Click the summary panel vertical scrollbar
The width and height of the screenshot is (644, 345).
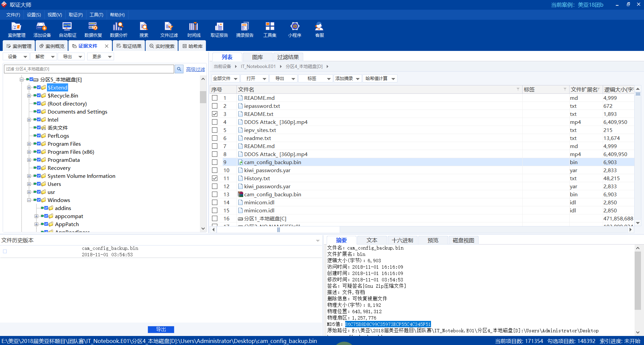[638, 281]
